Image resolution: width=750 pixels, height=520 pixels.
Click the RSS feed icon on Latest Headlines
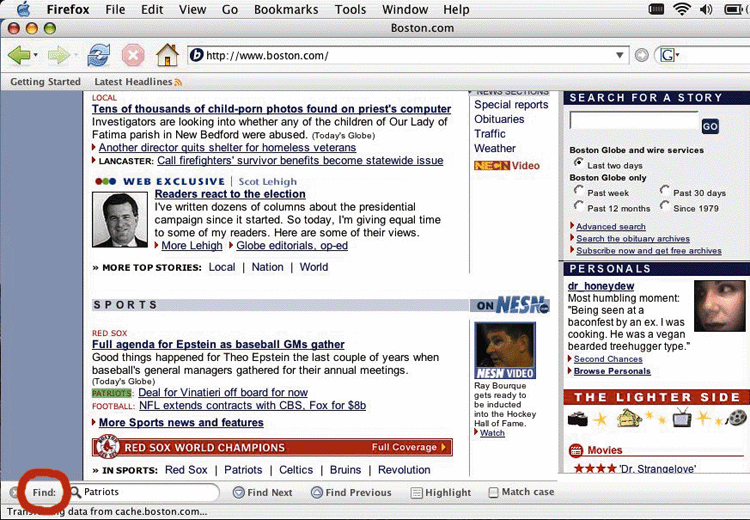pyautogui.click(x=178, y=82)
